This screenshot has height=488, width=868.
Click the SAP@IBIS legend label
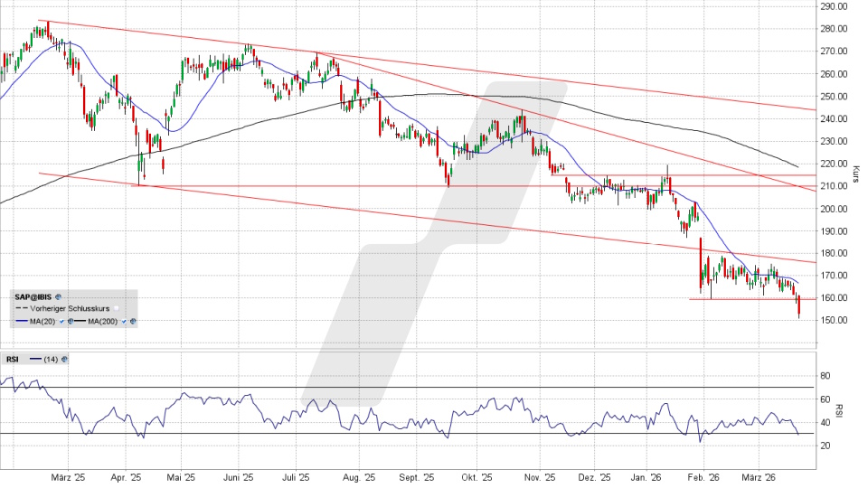tap(33, 296)
